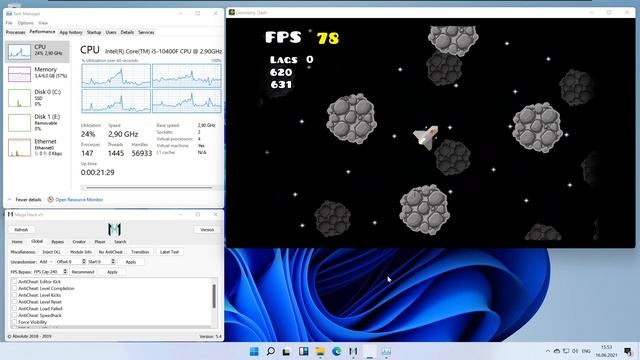
Task: Switch to Mega Hack taskbar icon
Action: 353,351
